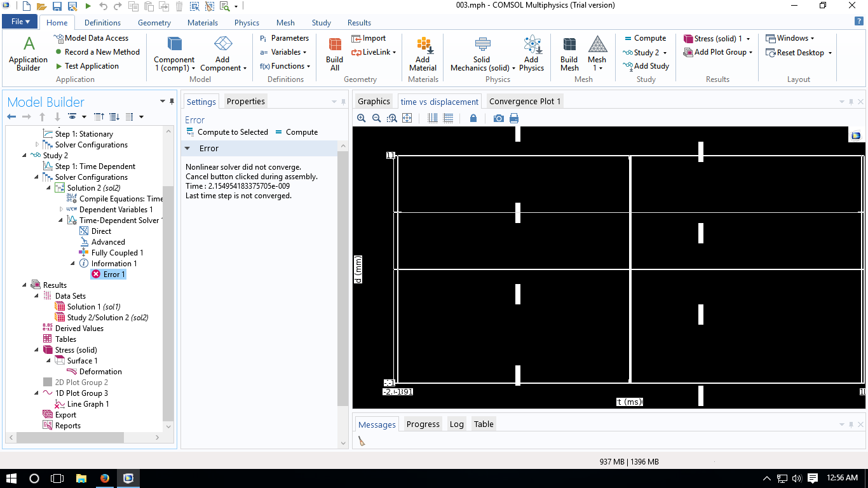Open the Materials ribbon tab
This screenshot has height=488, width=868.
click(203, 23)
